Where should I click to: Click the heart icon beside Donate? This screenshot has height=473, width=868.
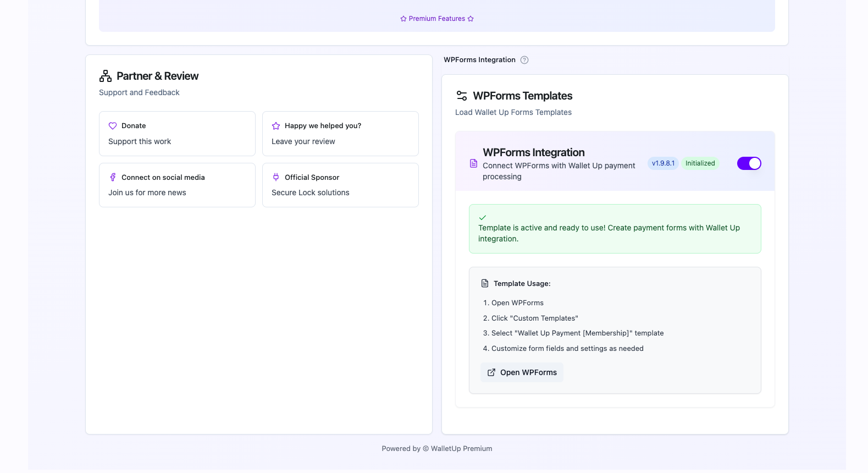113,126
